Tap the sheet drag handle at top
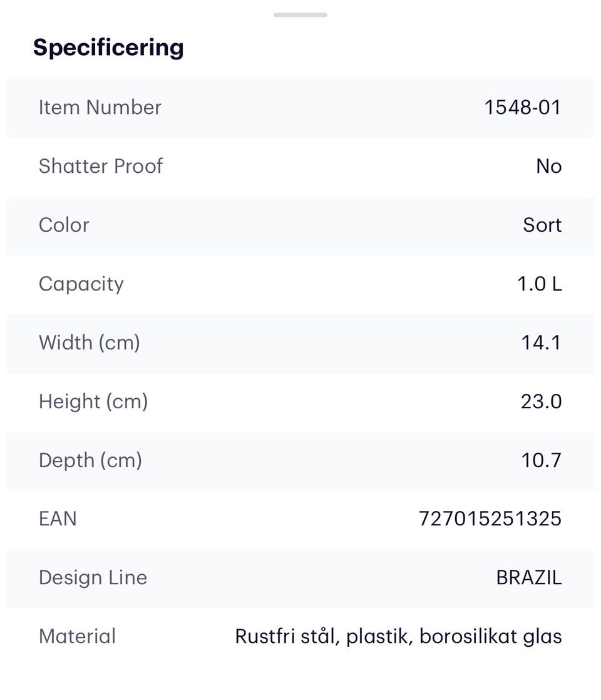601x700 pixels. tap(300, 14)
